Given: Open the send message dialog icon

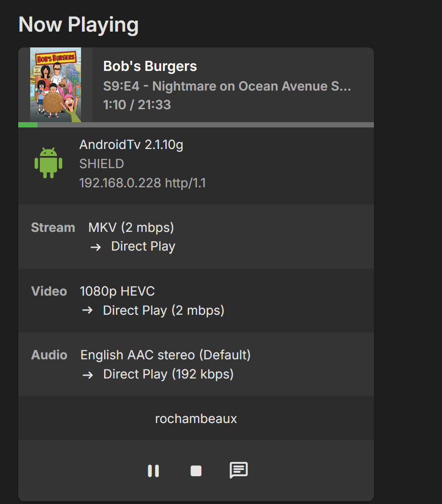Looking at the screenshot, I should tap(239, 470).
